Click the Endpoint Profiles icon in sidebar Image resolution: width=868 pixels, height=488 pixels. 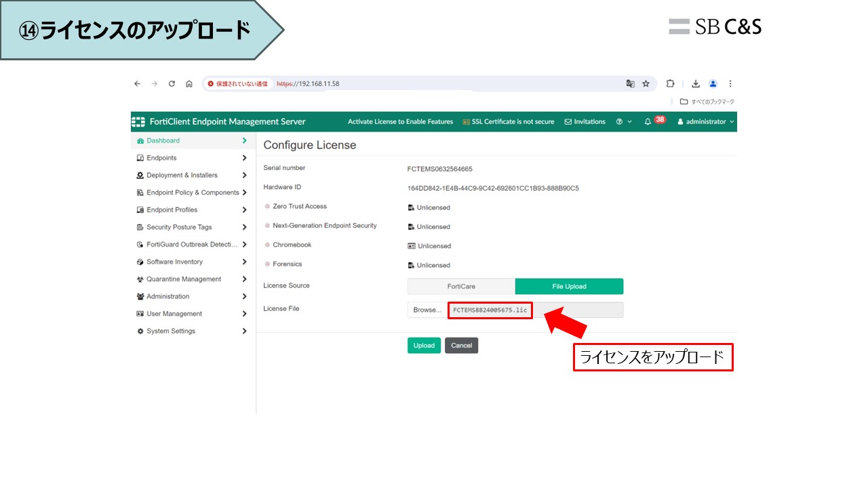tap(140, 210)
